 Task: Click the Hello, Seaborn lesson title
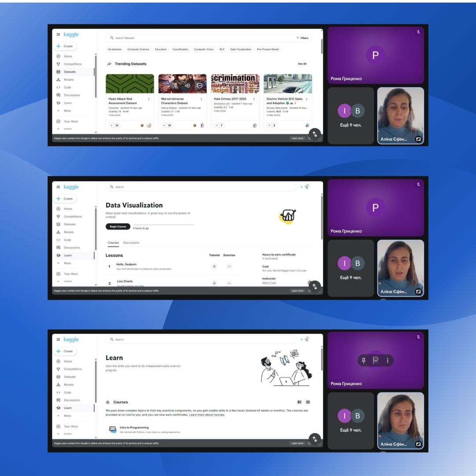coord(126,264)
